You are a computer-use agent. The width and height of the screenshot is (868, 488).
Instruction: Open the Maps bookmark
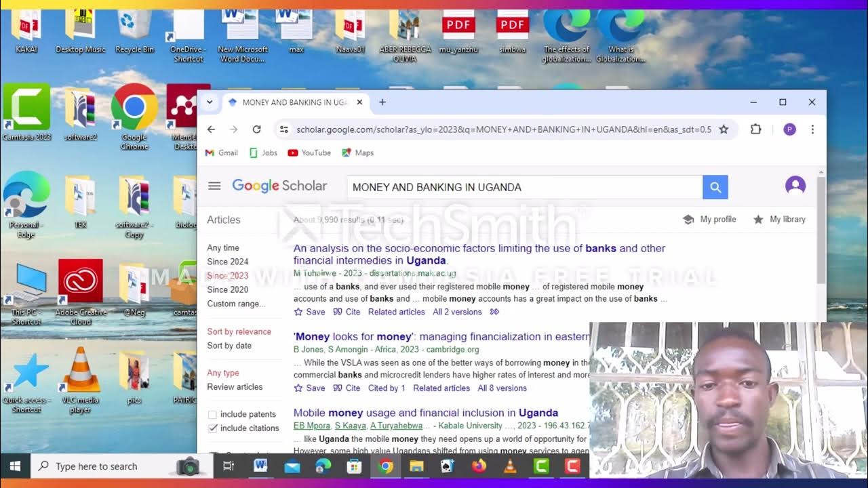coord(357,152)
